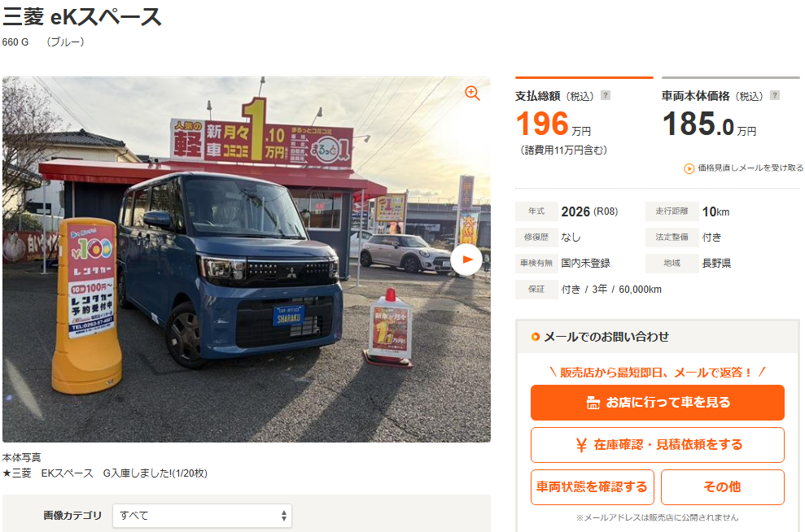Select the 支払総額 price tab
The height and width of the screenshot is (532, 805).
(x=584, y=90)
